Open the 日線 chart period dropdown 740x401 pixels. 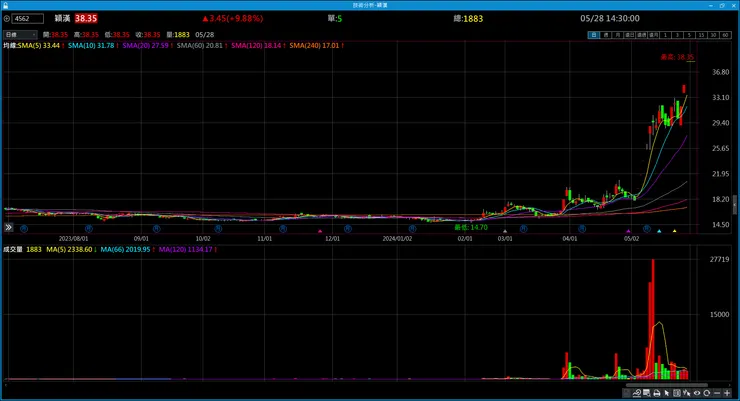[20, 35]
